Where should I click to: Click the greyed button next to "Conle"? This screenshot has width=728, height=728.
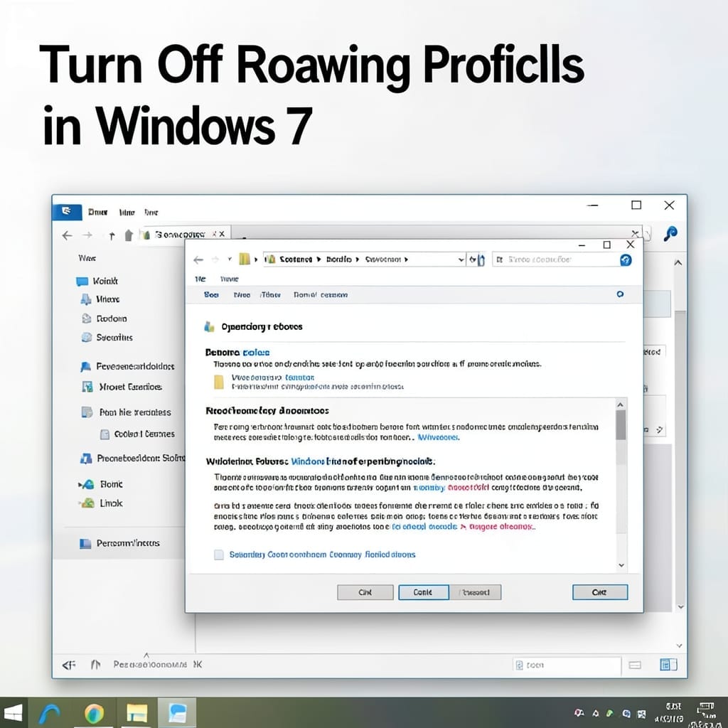click(476, 592)
